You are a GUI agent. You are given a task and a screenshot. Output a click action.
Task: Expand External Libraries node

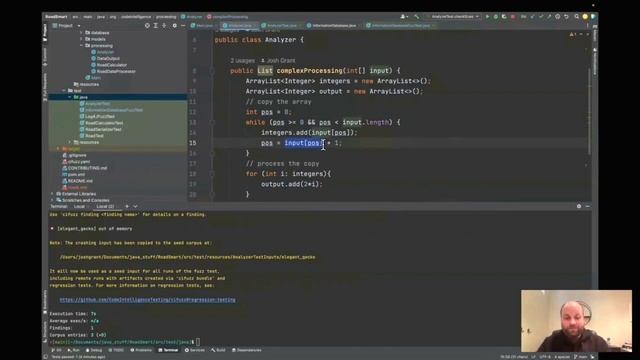pos(52,194)
